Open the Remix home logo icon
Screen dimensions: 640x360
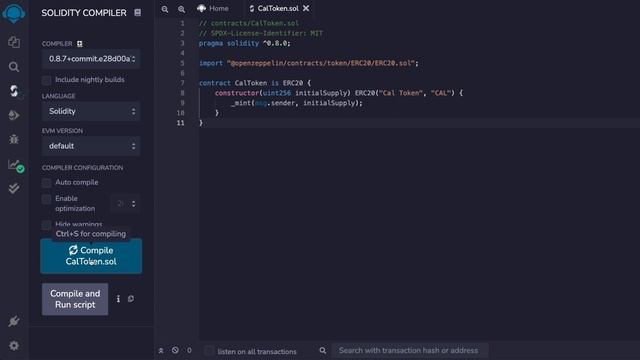coord(13,12)
